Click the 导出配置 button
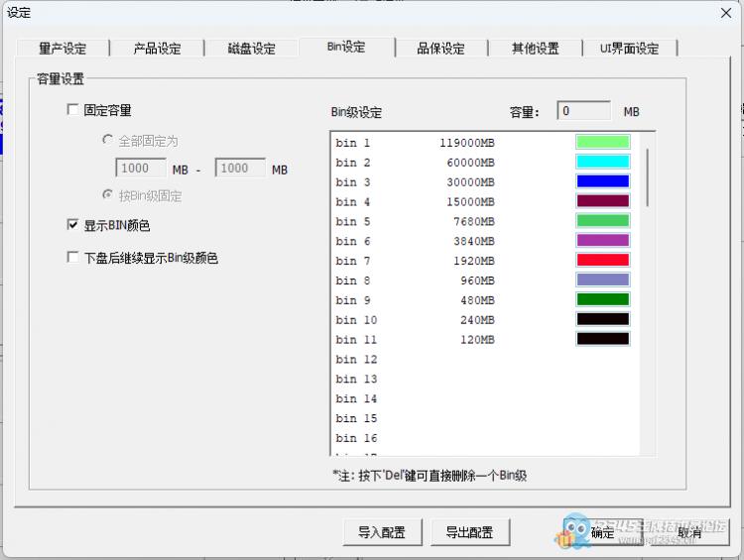Viewport: 744px width, 560px height. 469,532
